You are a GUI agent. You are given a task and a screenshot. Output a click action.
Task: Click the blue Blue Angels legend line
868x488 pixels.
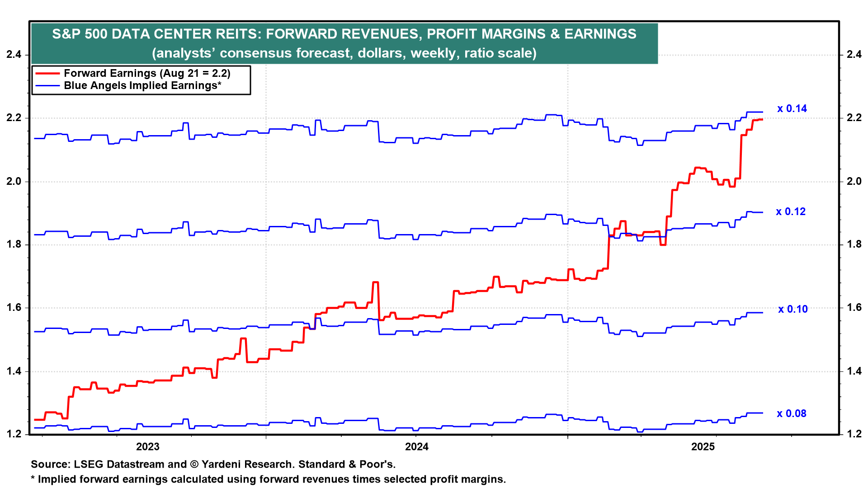click(x=47, y=85)
